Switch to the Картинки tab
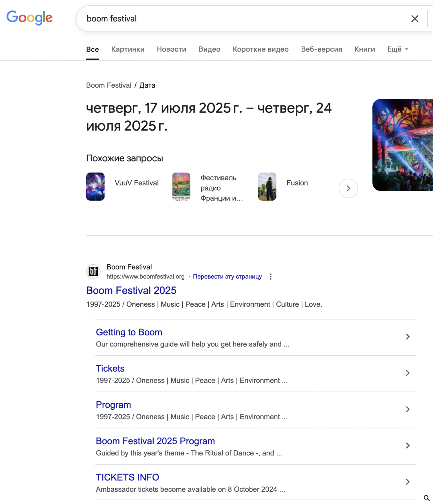The height and width of the screenshot is (504, 433). [x=128, y=49]
